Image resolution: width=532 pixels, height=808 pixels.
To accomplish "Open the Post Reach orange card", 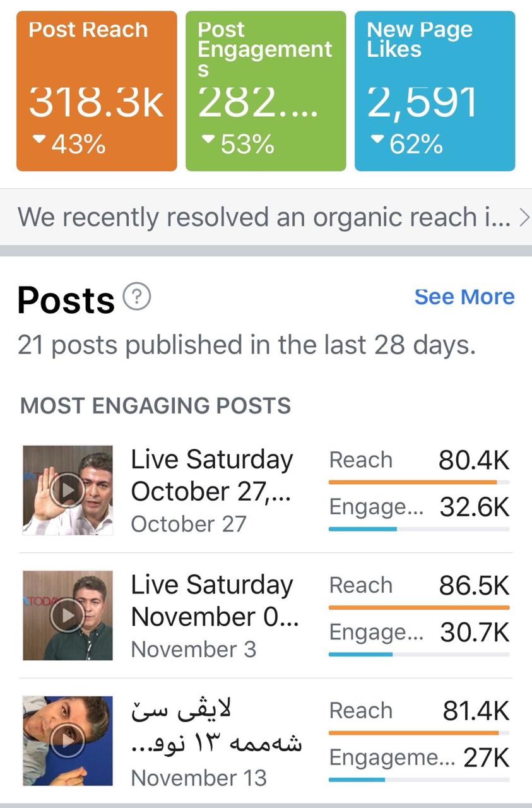I will click(x=97, y=91).
